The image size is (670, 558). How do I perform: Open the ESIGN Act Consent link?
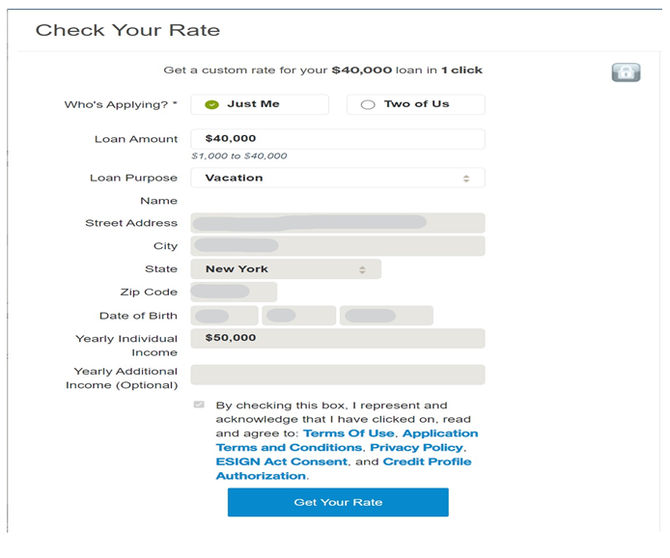[x=281, y=462]
